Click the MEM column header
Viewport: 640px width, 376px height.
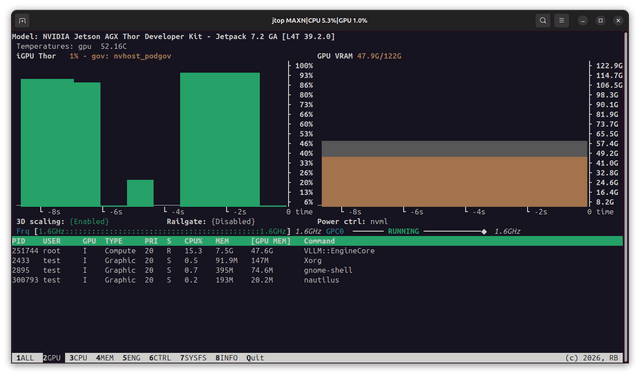[x=222, y=241]
